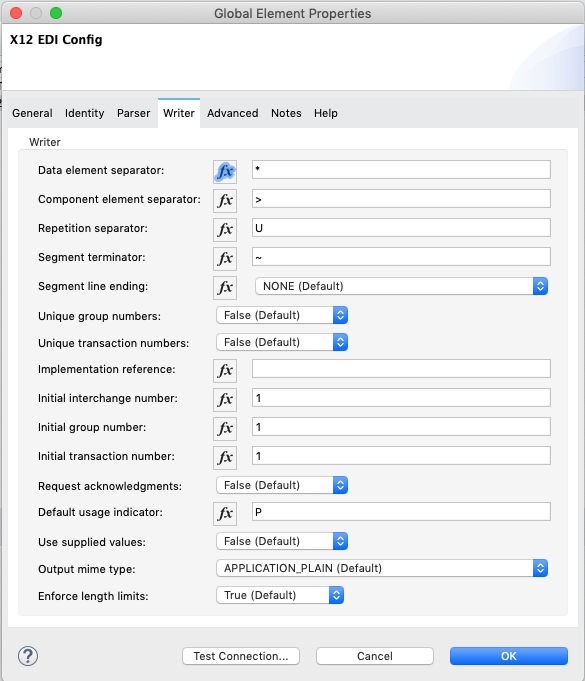Open Request acknowledgments dropdown
Image resolution: width=585 pixels, height=681 pixels.
[x=282, y=485]
